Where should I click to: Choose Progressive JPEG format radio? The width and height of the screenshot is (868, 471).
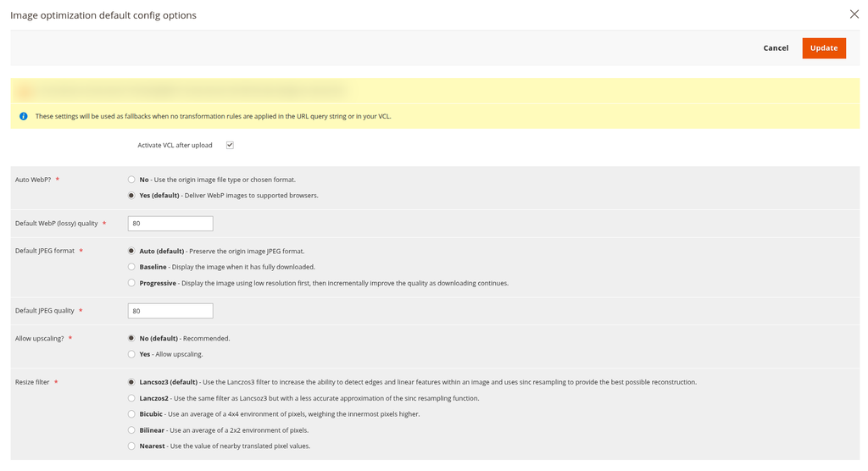pos(131,283)
